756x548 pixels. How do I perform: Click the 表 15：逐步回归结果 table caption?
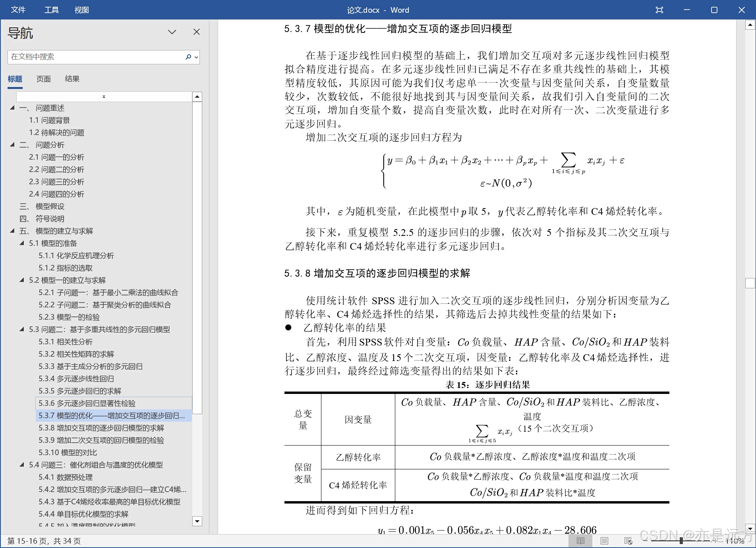pyautogui.click(x=488, y=385)
